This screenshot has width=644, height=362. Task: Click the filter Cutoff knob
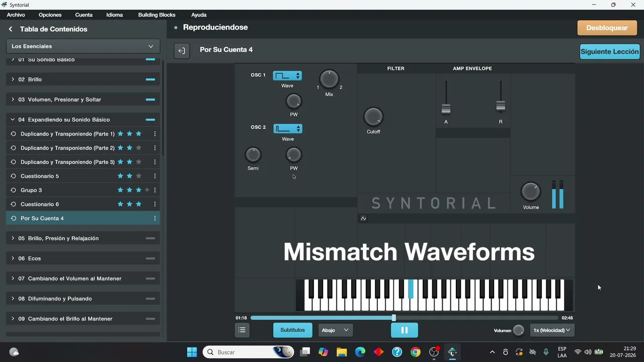tap(373, 117)
